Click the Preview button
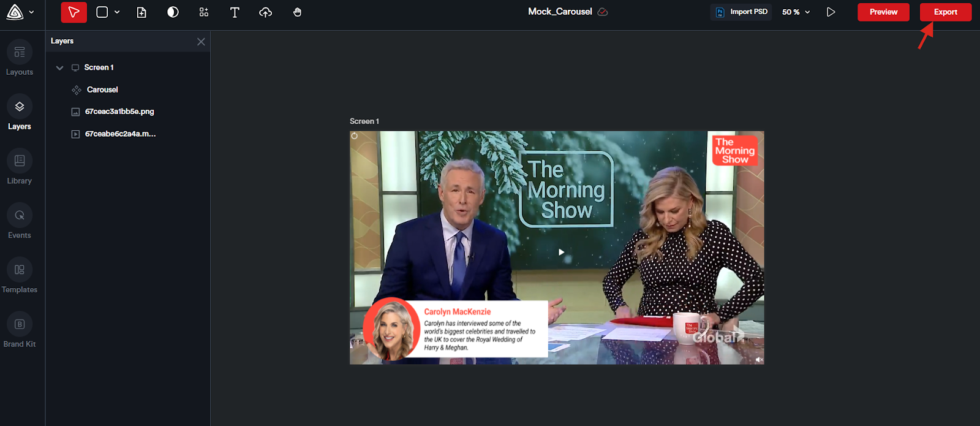This screenshot has width=980, height=426. coord(883,12)
